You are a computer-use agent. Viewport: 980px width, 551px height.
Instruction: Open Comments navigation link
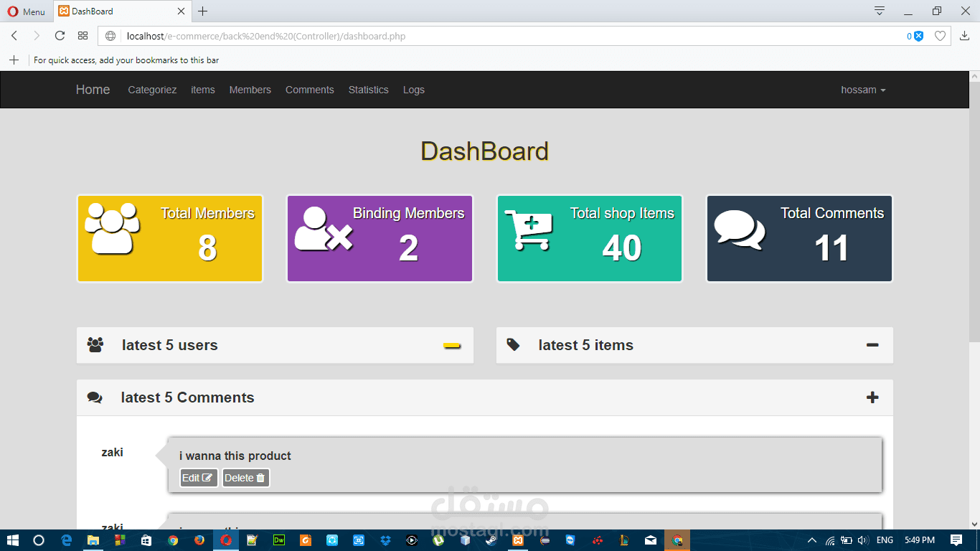coord(310,90)
